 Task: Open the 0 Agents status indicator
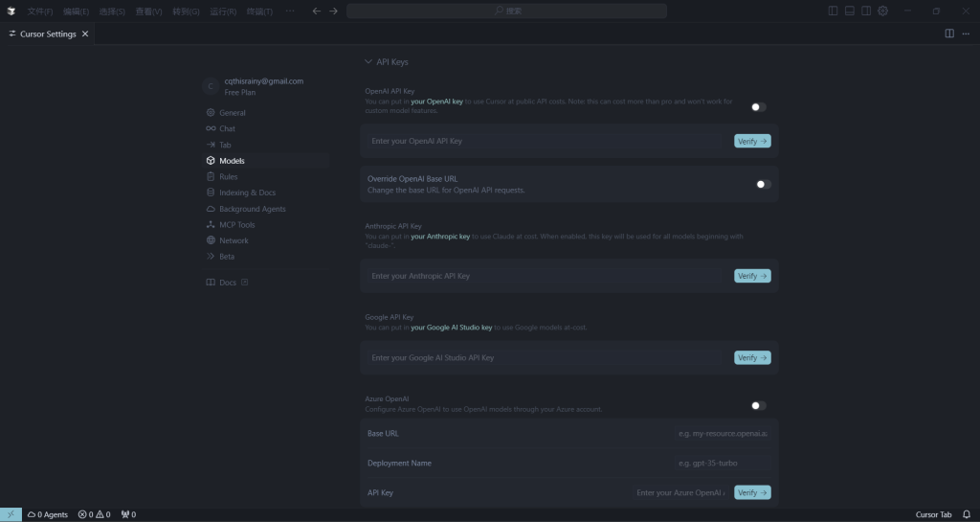click(x=48, y=514)
